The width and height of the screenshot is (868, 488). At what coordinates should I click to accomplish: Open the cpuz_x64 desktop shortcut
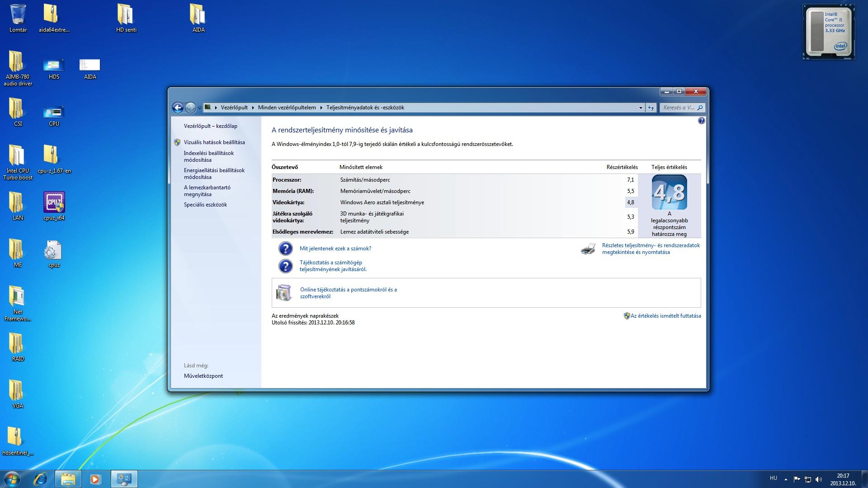tap(54, 203)
